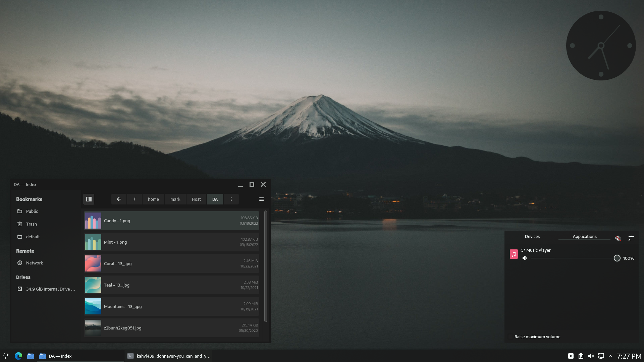Navigate to Host breadcrumb
Image resolution: width=644 pixels, height=362 pixels.
[x=196, y=199]
